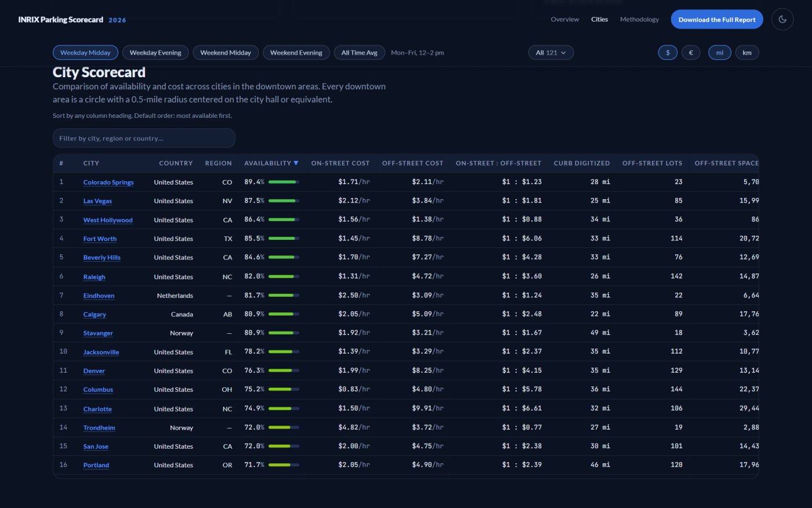Screen dimensions: 812x508
Task: Open the Colorado Springs city link
Action: (108, 182)
